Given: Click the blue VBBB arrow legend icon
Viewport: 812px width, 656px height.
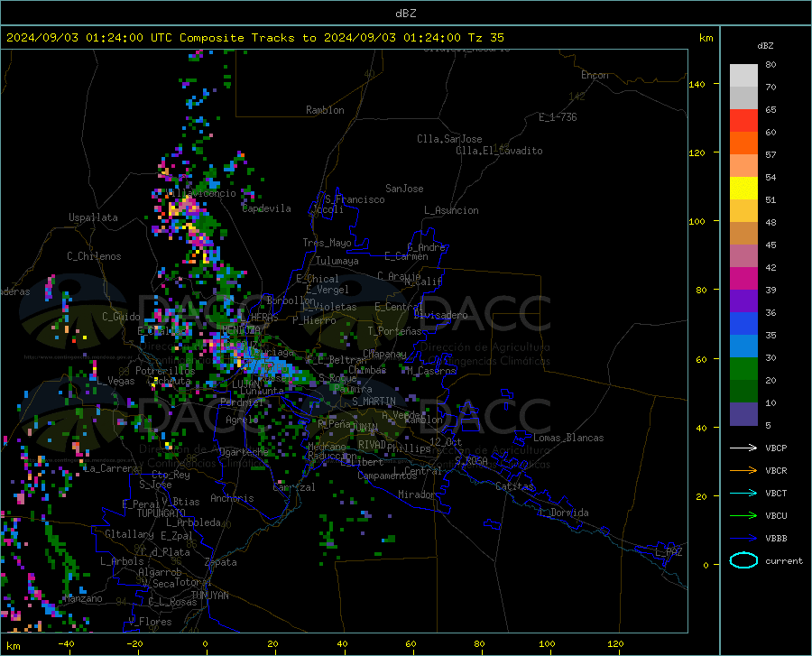Looking at the screenshot, I should click(x=743, y=539).
